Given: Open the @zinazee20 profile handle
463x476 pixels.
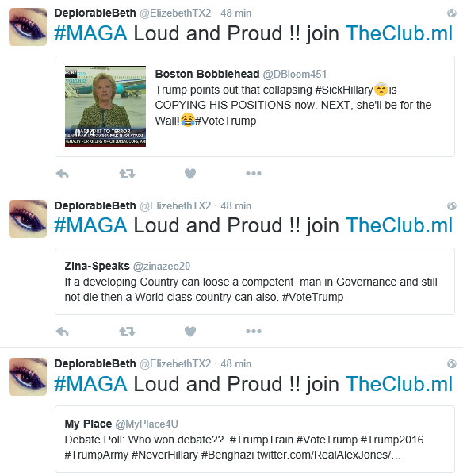Looking at the screenshot, I should pyautogui.click(x=162, y=267).
